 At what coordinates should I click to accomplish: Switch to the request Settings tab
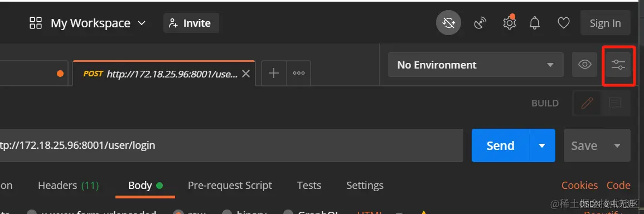365,186
